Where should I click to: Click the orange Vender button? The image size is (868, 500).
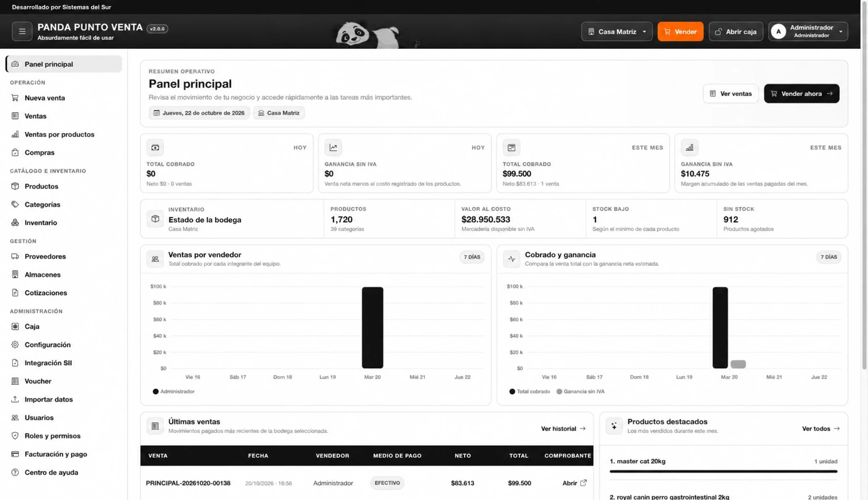tap(680, 32)
